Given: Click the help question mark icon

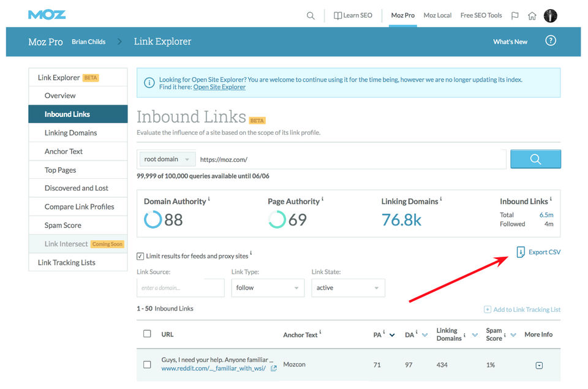Looking at the screenshot, I should [x=551, y=41].
